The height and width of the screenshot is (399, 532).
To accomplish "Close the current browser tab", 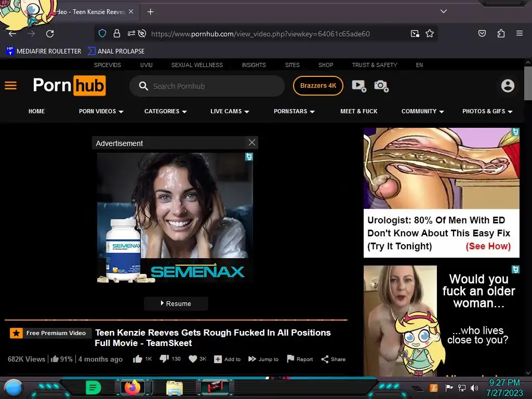I will [131, 11].
